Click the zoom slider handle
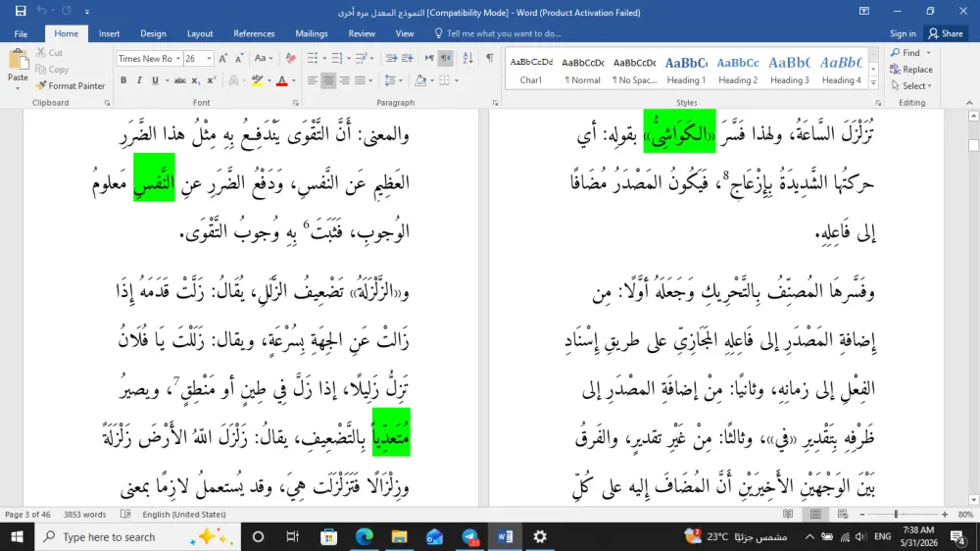The image size is (980, 551). 896,514
